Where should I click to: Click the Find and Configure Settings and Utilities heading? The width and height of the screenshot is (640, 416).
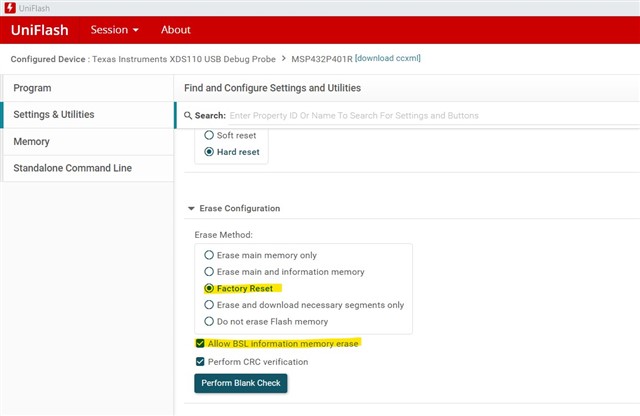(x=272, y=88)
